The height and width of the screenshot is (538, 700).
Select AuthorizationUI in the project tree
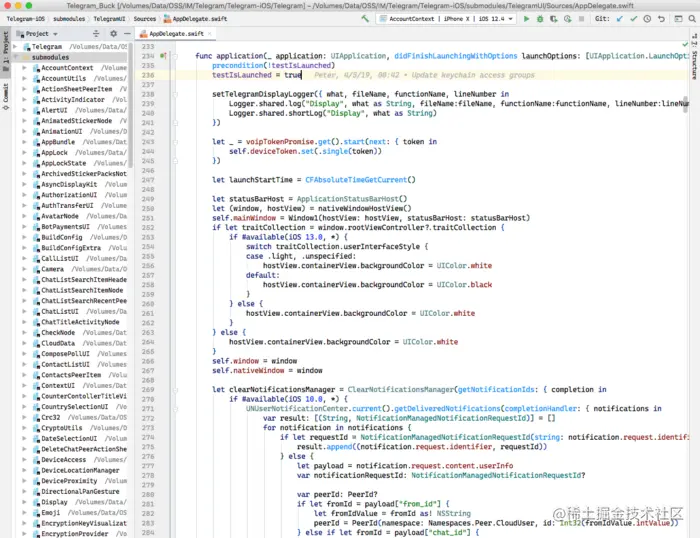[69, 195]
